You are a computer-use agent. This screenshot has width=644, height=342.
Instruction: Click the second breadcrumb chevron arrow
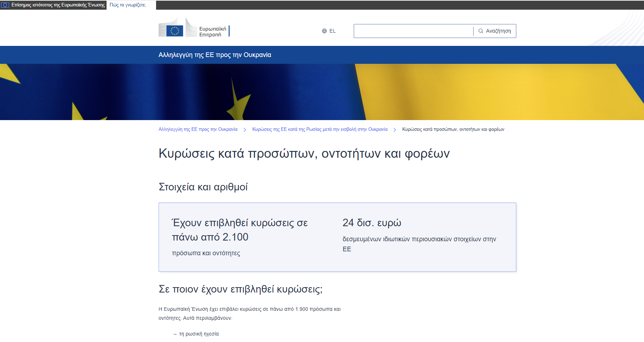pyautogui.click(x=395, y=130)
